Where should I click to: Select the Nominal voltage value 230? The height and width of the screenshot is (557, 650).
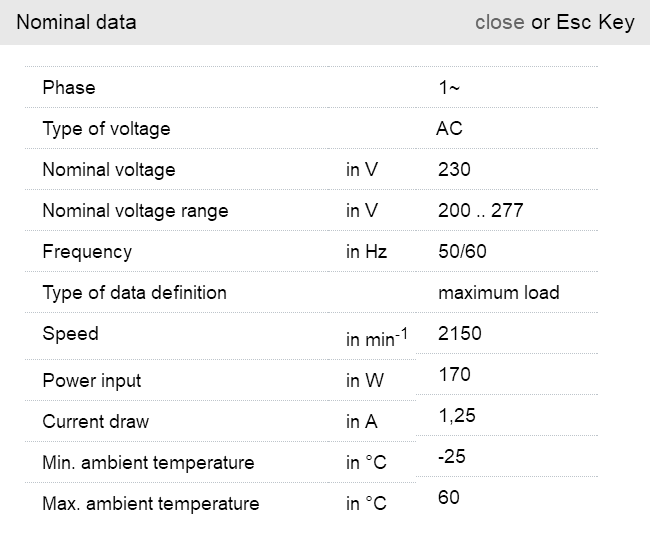(454, 170)
